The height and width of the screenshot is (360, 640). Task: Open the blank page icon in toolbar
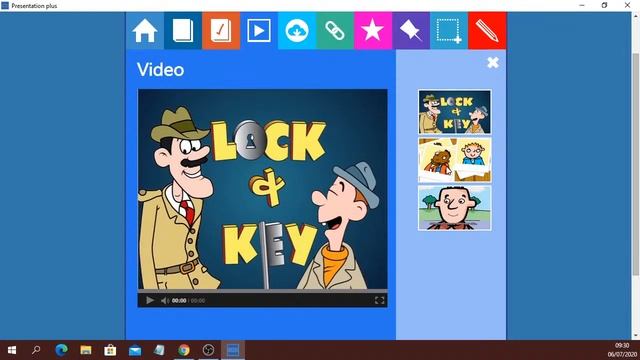pyautogui.click(x=183, y=31)
